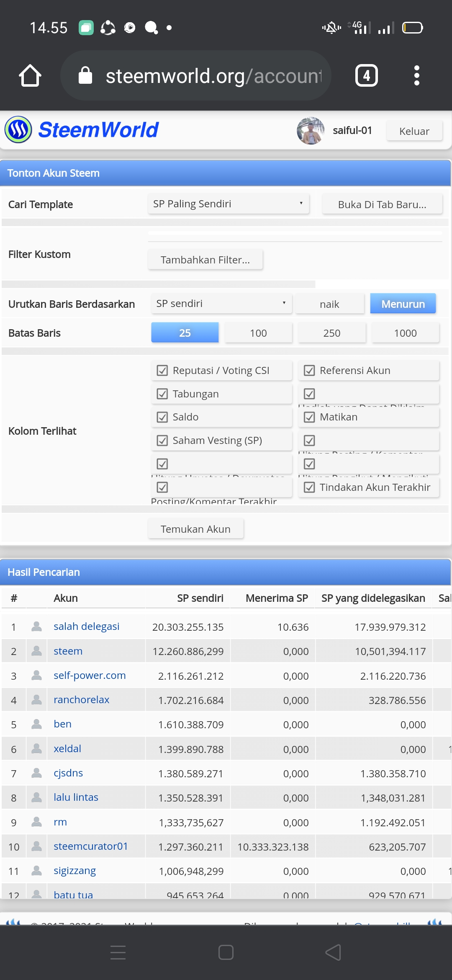452x980 pixels.
Task: Tap the avatar icon next to salah delegasi
Action: coord(37,627)
